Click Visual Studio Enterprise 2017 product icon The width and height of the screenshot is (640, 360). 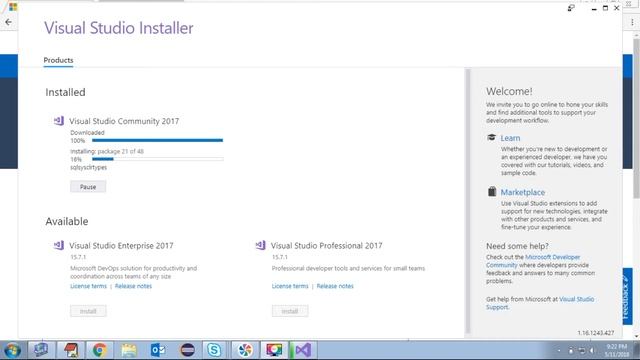59,245
